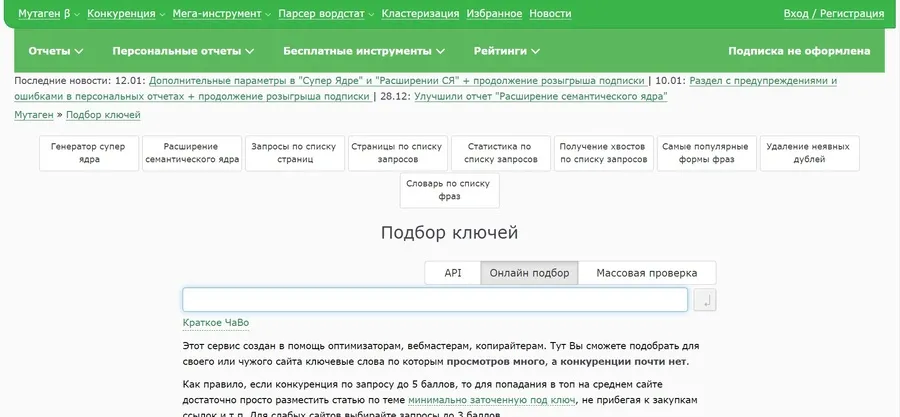Open 28.12 news Улучшили отчет link

541,96
